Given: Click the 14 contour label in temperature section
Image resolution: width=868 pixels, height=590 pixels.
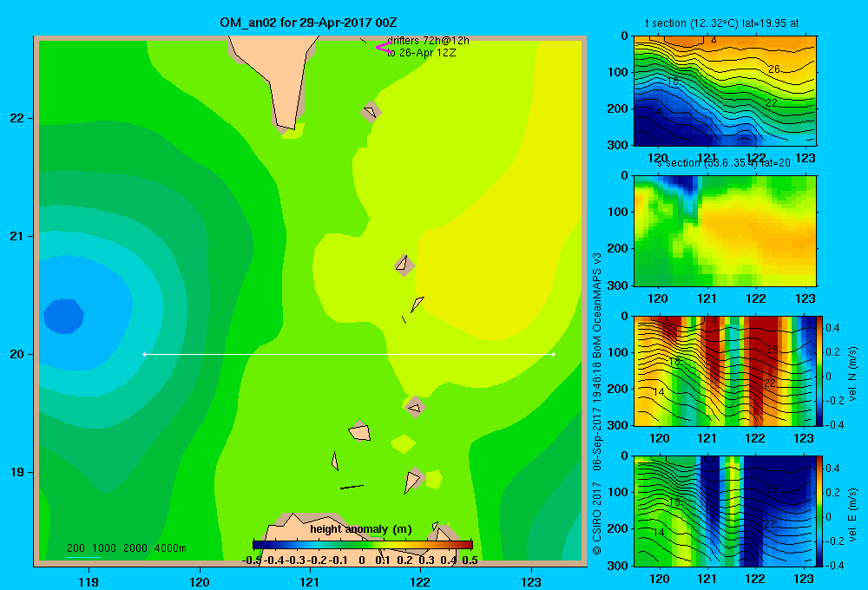Looking at the screenshot, I should coord(656,112).
